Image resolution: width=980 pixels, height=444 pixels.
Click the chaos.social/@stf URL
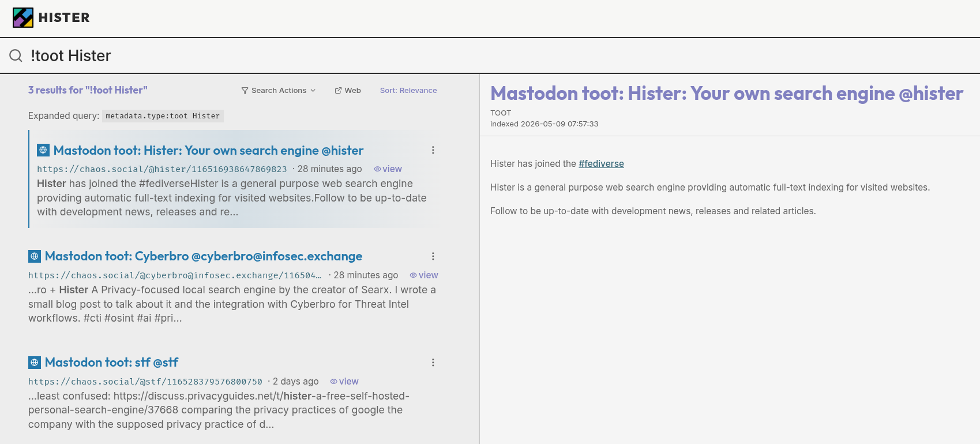pyautogui.click(x=145, y=382)
